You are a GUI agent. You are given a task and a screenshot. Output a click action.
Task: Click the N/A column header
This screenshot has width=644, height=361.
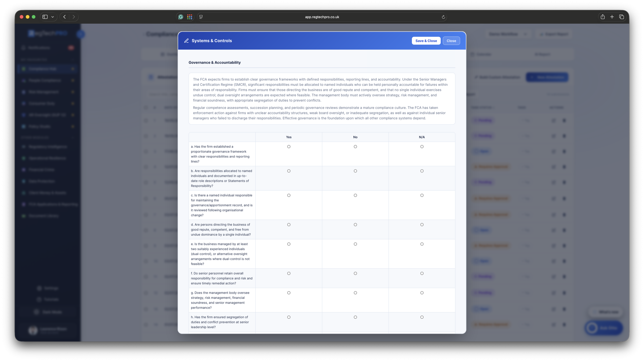point(422,137)
